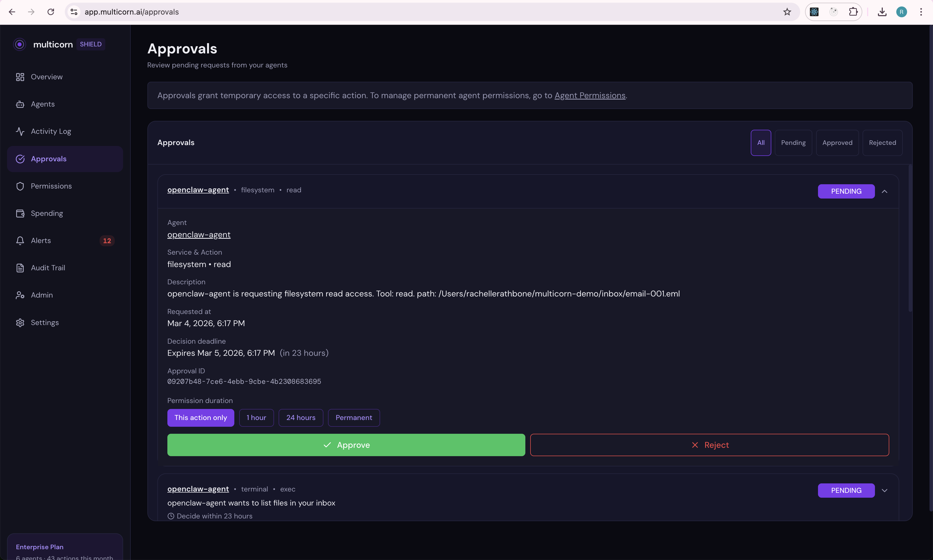The width and height of the screenshot is (933, 560).
Task: Click the browser Downloads icon
Action: [882, 12]
